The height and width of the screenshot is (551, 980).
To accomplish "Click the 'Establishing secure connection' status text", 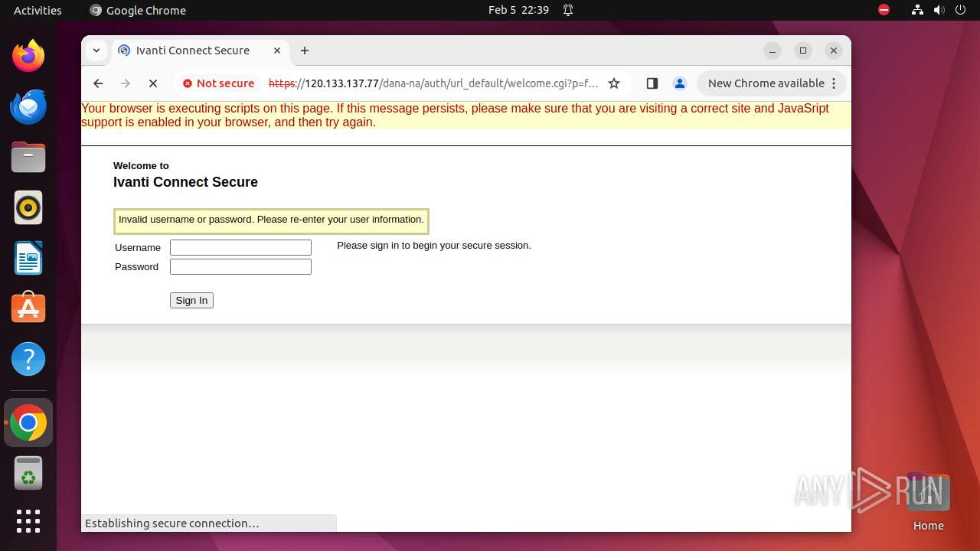I will coord(172,523).
